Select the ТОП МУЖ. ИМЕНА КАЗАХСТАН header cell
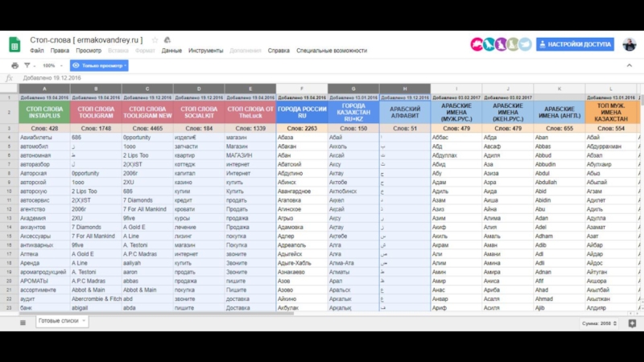The image size is (644, 362). [611, 113]
